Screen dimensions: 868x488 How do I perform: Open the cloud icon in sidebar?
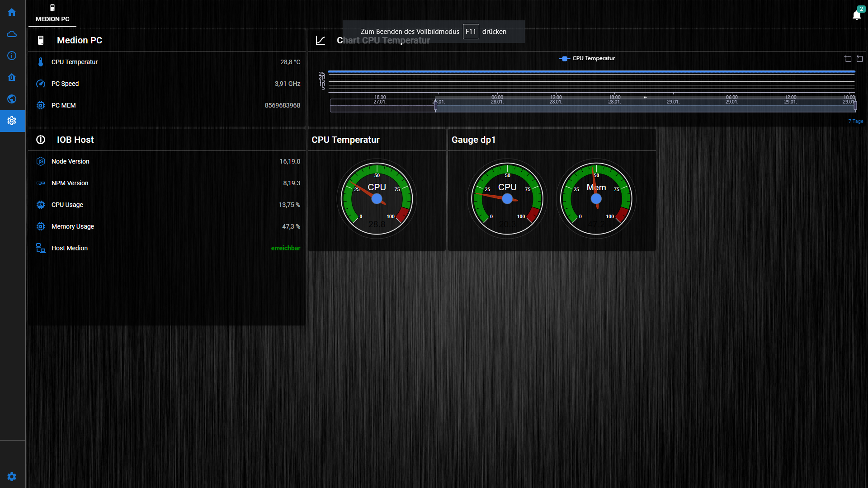click(12, 34)
